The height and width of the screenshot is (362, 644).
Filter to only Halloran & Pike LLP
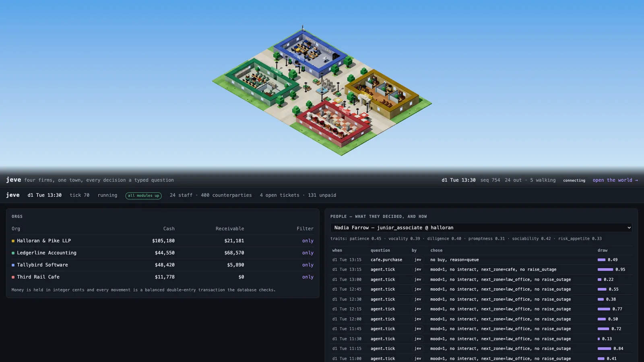tap(308, 241)
